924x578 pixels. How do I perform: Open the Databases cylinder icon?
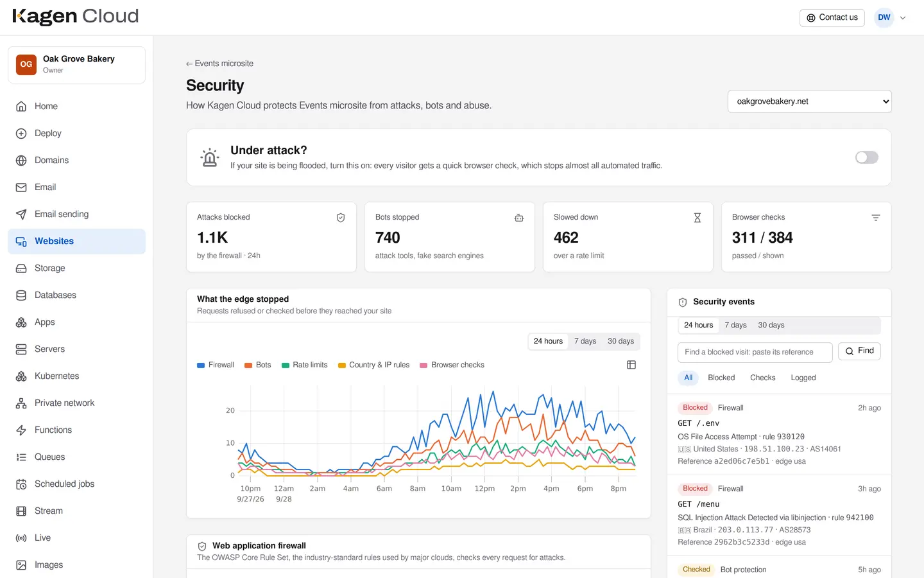coord(21,295)
